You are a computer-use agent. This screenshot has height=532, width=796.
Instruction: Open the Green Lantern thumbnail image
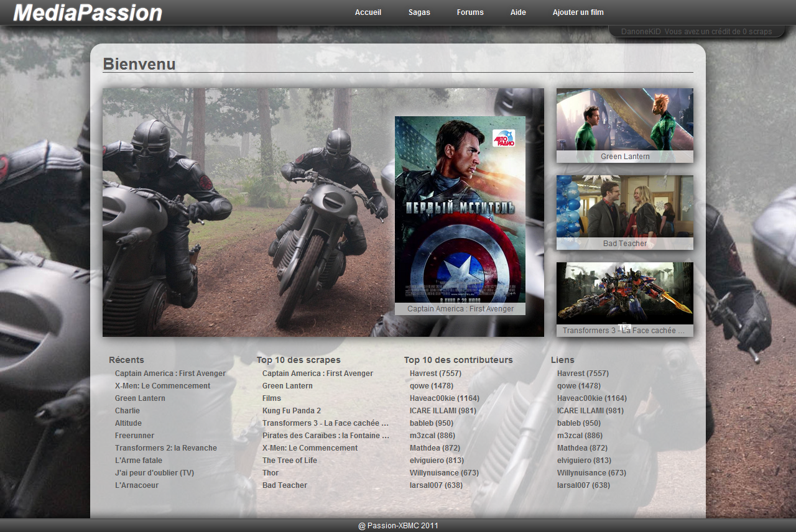tap(625, 119)
